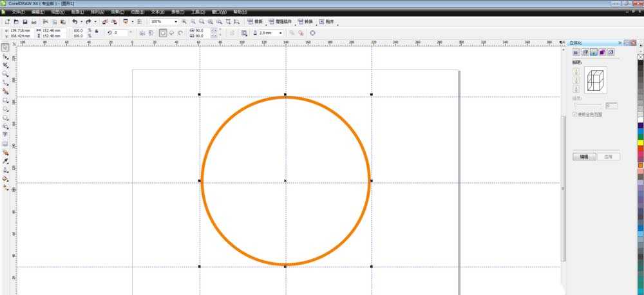The height and width of the screenshot is (295, 644).
Task: Open the 100% zoom level dropdown
Action: [177, 21]
